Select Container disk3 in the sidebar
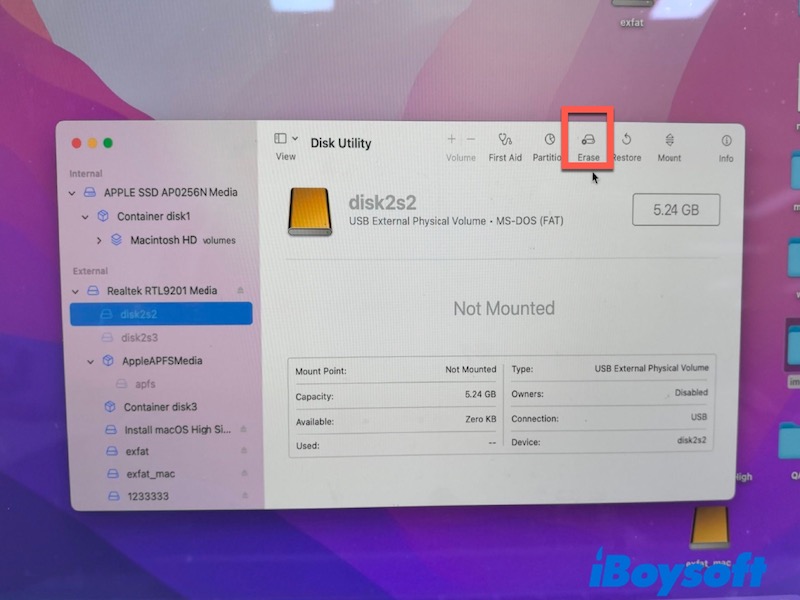This screenshot has height=600, width=800. coord(146,406)
